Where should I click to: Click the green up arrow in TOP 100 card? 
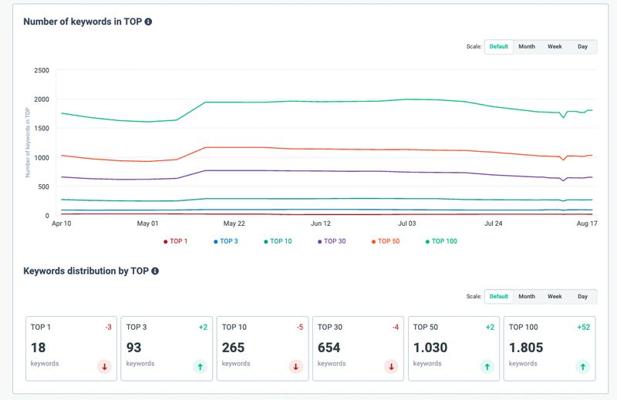click(582, 367)
